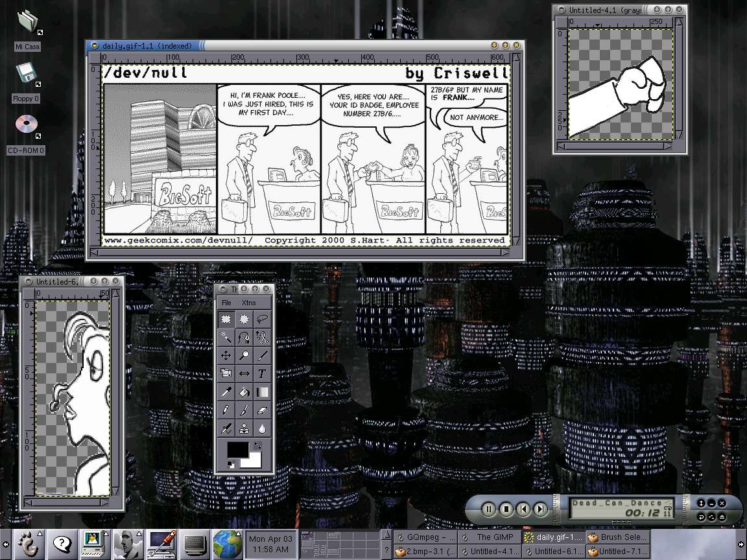Select the Intelligent Scissors tool

tap(262, 336)
